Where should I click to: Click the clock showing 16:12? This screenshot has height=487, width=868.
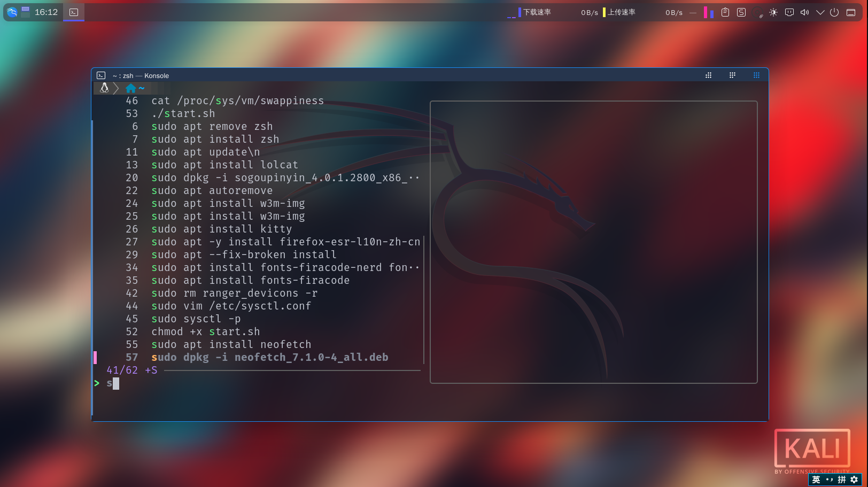(45, 12)
